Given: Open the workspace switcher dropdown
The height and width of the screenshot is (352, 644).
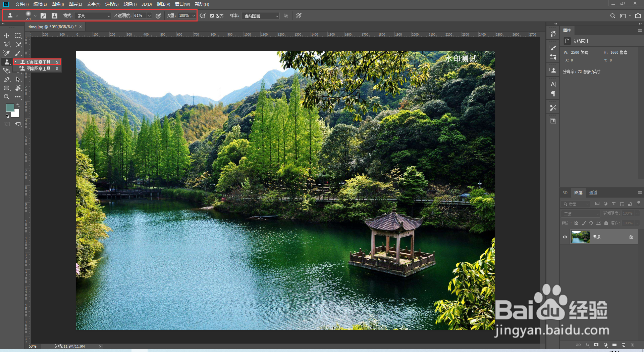Looking at the screenshot, I should (x=625, y=16).
